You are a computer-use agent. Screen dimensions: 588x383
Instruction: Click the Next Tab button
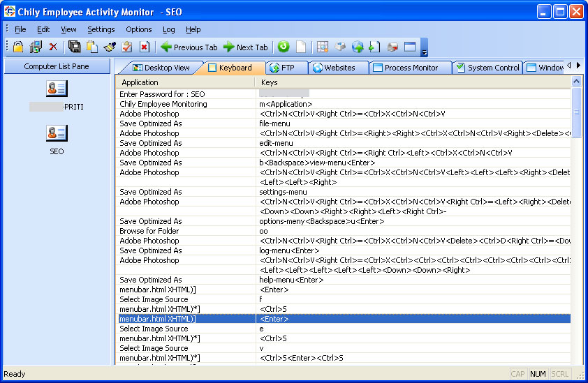click(x=246, y=47)
